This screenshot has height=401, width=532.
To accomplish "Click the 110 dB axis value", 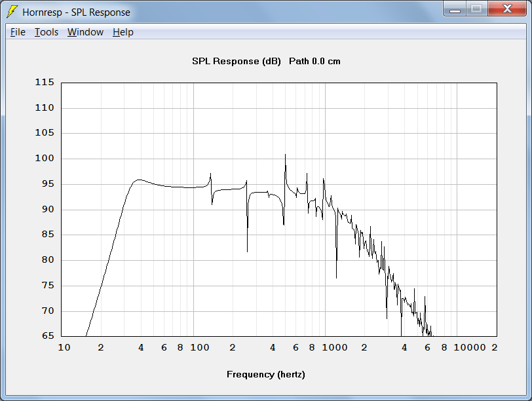I will pos(45,108).
